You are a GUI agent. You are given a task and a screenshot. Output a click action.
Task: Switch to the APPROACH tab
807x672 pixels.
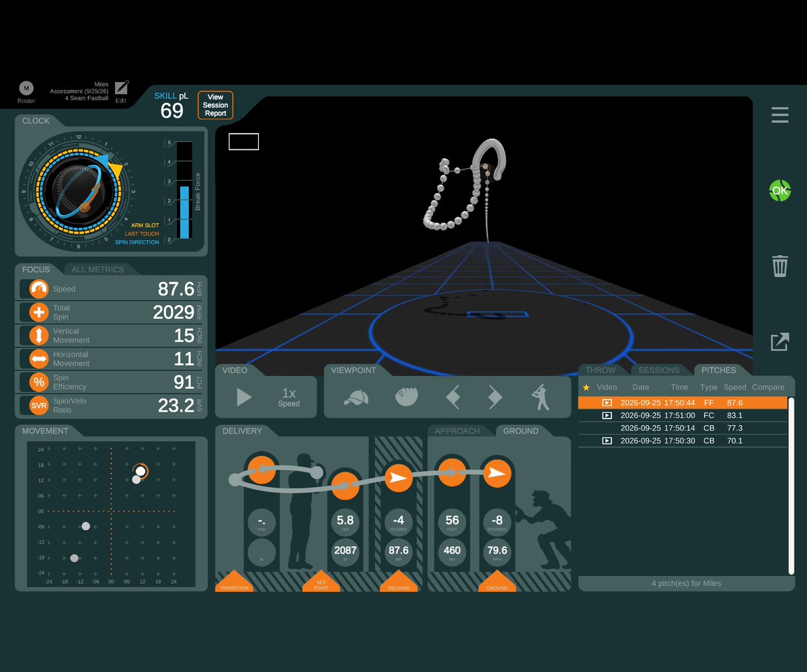coord(457,431)
